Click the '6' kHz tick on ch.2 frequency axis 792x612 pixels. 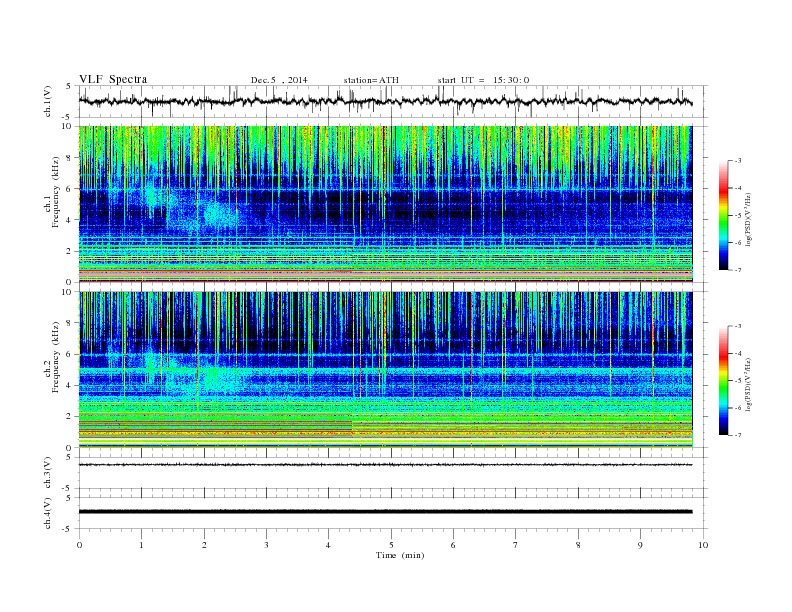(70, 354)
